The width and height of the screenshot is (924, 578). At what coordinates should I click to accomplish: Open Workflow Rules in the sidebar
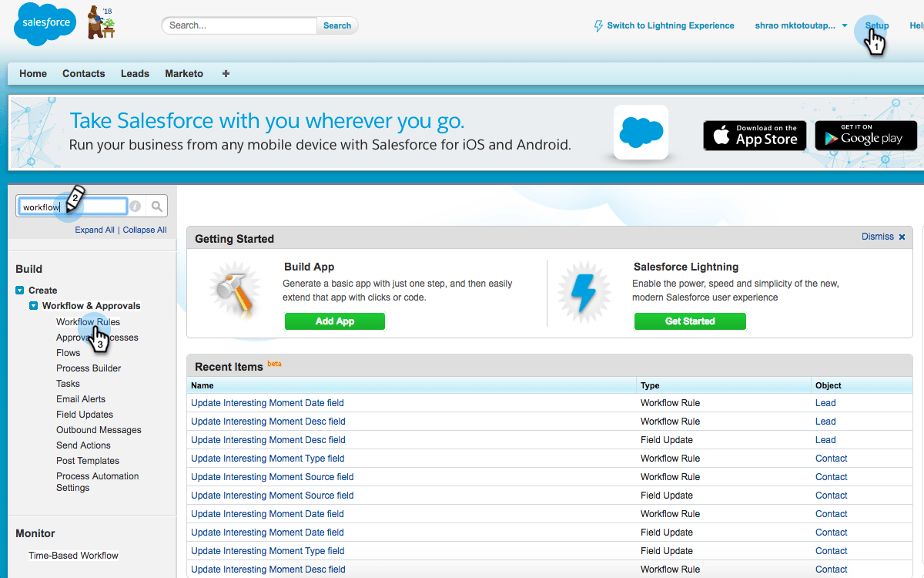tap(87, 321)
